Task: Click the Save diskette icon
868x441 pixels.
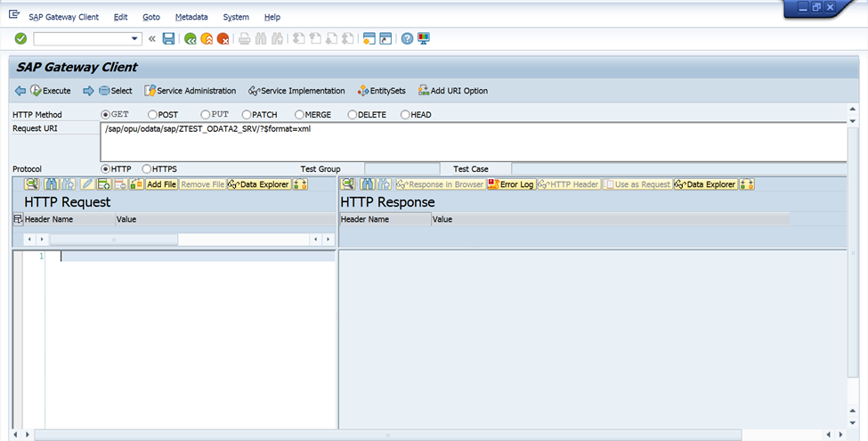Action: [x=168, y=38]
